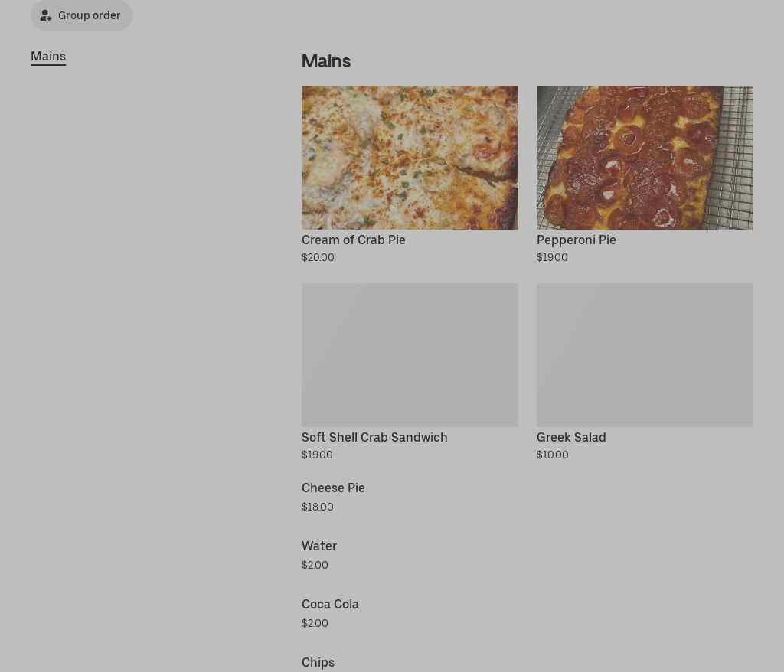Click the $20.00 price under Cream of Crab Pie
Viewport: 784px width, 672px height.
click(318, 257)
